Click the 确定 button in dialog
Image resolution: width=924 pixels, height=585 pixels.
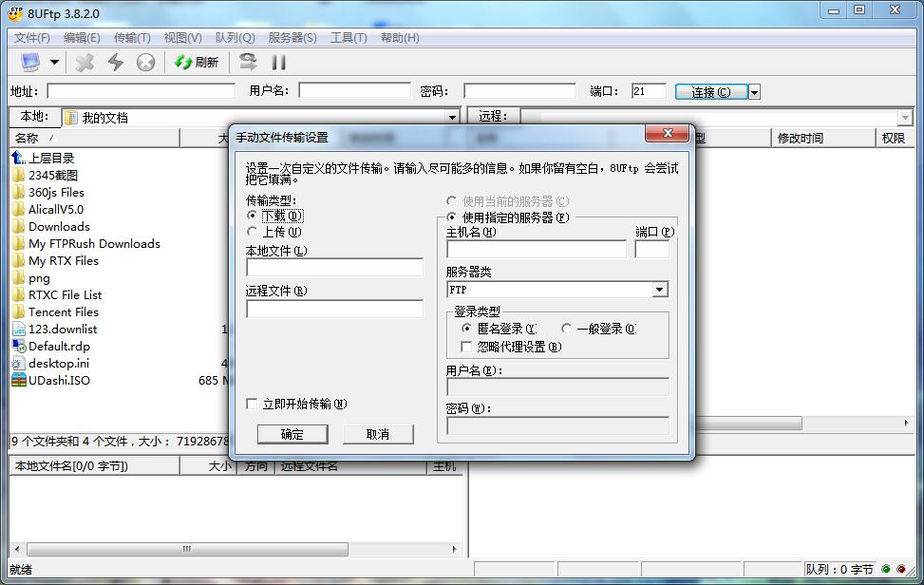tap(292, 434)
